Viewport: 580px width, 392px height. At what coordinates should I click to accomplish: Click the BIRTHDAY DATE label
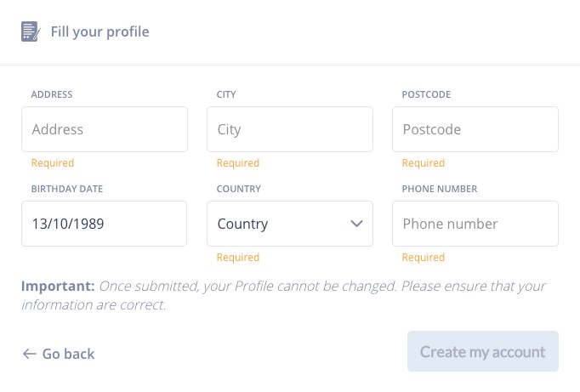click(x=67, y=189)
